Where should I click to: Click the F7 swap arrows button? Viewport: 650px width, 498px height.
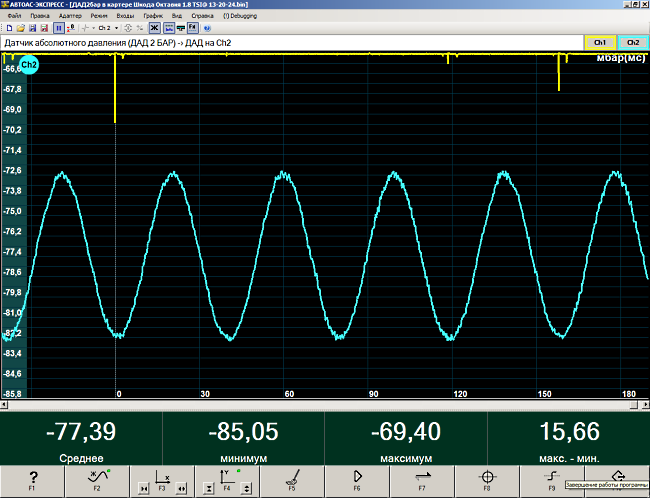point(422,479)
